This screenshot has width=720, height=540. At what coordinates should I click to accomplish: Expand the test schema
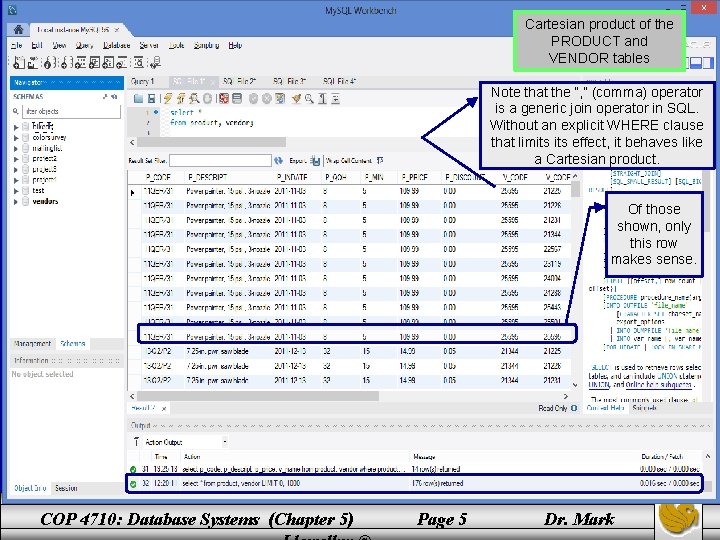coord(16,191)
